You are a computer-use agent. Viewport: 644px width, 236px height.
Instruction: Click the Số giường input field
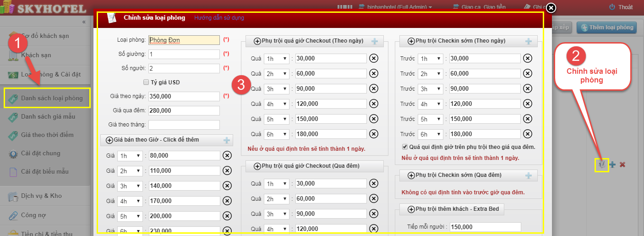tap(184, 54)
